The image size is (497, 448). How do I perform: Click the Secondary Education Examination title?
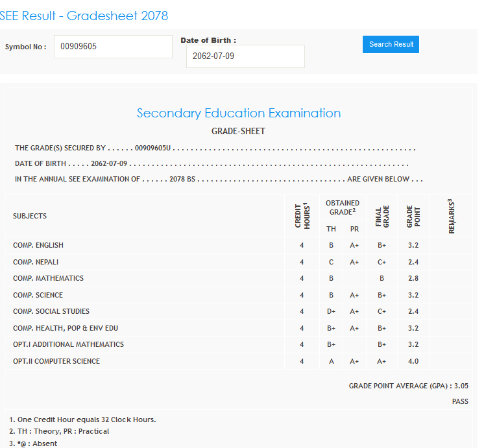tap(238, 113)
